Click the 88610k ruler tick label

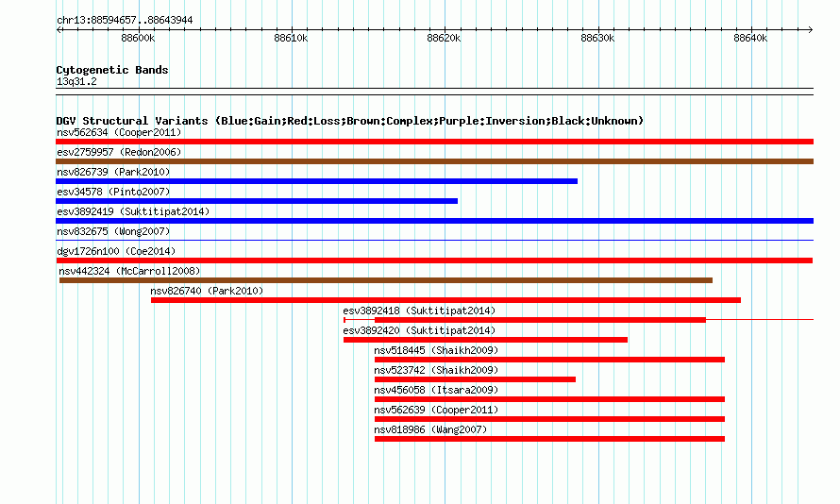click(291, 38)
